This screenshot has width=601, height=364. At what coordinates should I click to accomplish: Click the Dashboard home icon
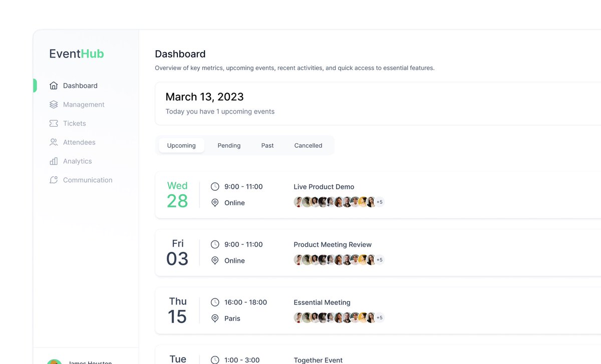[x=54, y=86]
